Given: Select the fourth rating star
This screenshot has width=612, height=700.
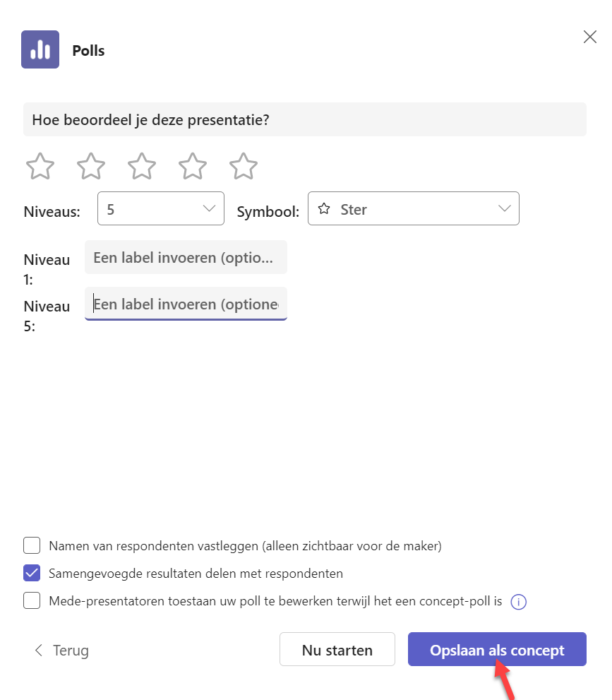Looking at the screenshot, I should 193,166.
